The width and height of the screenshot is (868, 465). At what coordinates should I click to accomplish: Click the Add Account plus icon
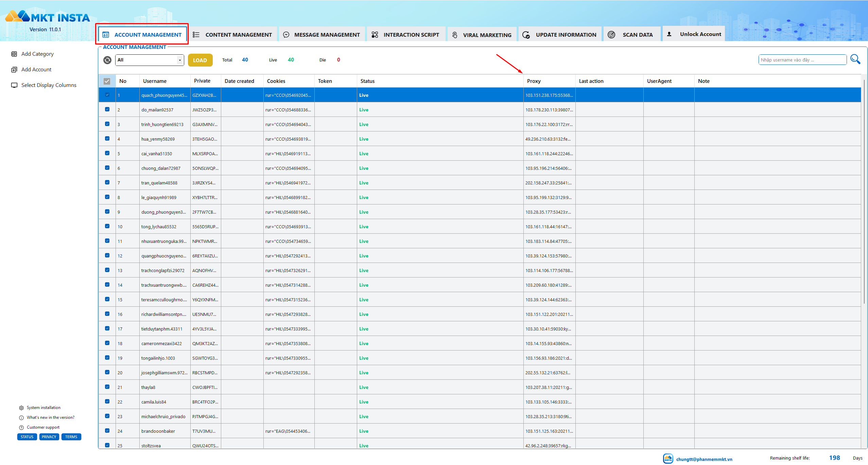[14, 70]
